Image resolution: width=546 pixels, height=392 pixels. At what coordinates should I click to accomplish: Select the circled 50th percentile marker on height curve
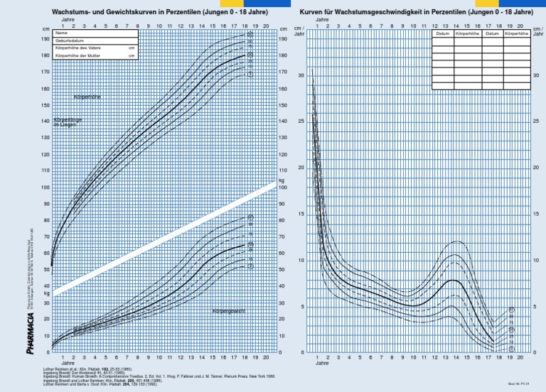pos(250,55)
